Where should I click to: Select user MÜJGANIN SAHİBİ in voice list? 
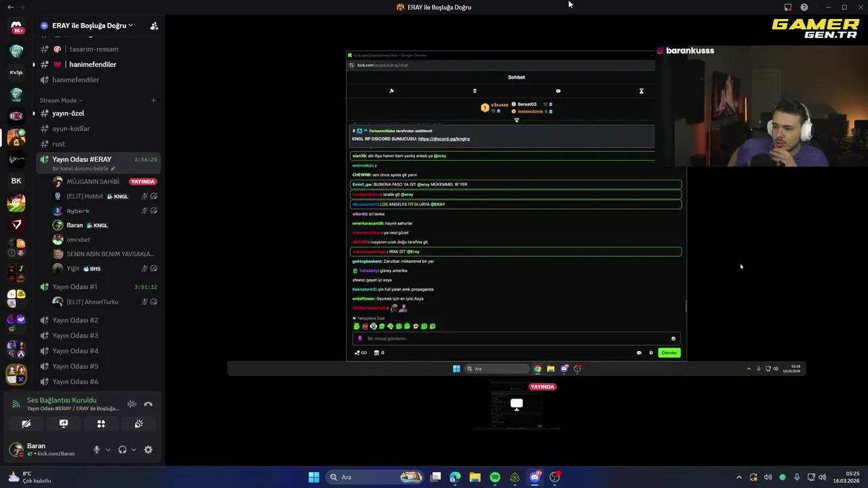pos(93,182)
